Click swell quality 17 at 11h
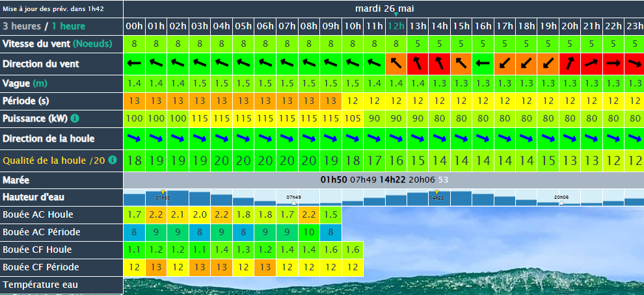 [x=374, y=160]
